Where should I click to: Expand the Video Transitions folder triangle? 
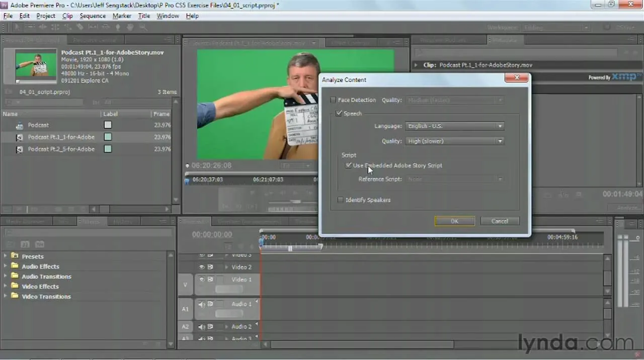[6, 296]
